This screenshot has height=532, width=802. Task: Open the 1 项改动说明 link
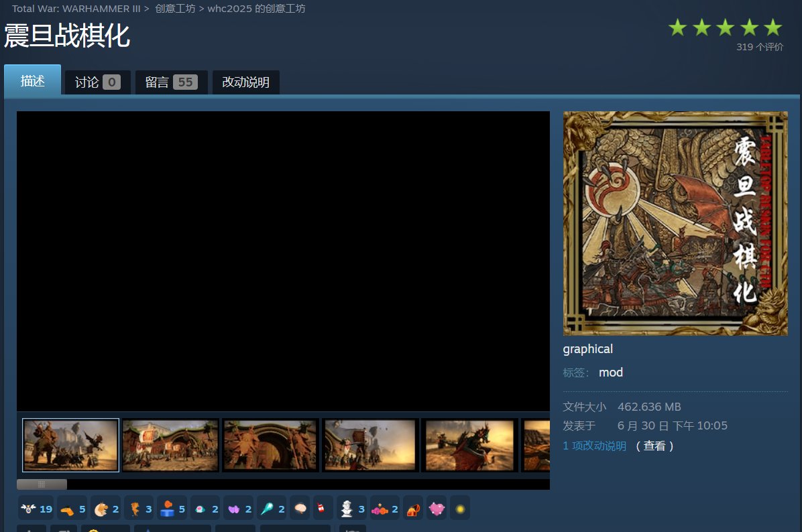(594, 446)
